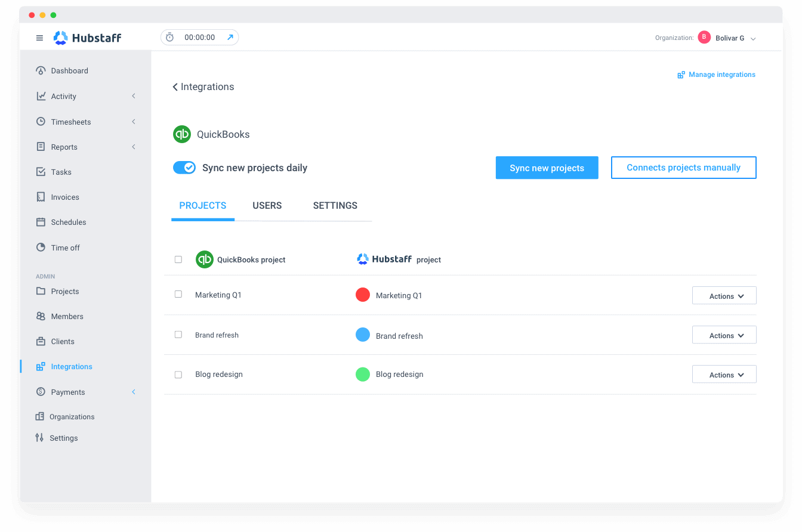Open Dashboard in sidebar

(x=70, y=70)
